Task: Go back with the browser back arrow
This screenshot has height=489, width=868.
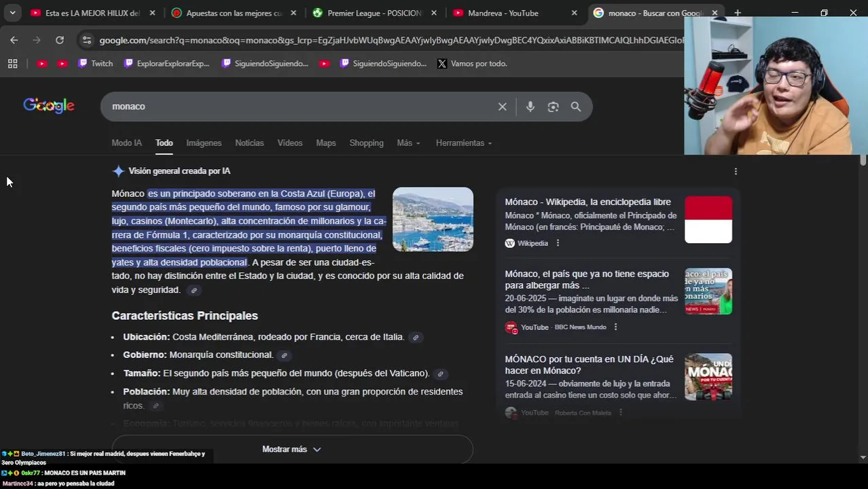Action: tap(14, 40)
